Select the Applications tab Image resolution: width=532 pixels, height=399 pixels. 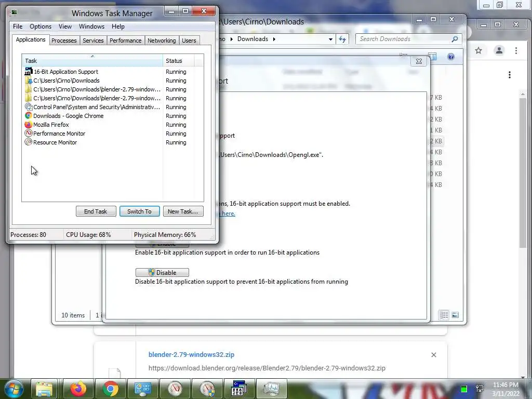tap(31, 39)
